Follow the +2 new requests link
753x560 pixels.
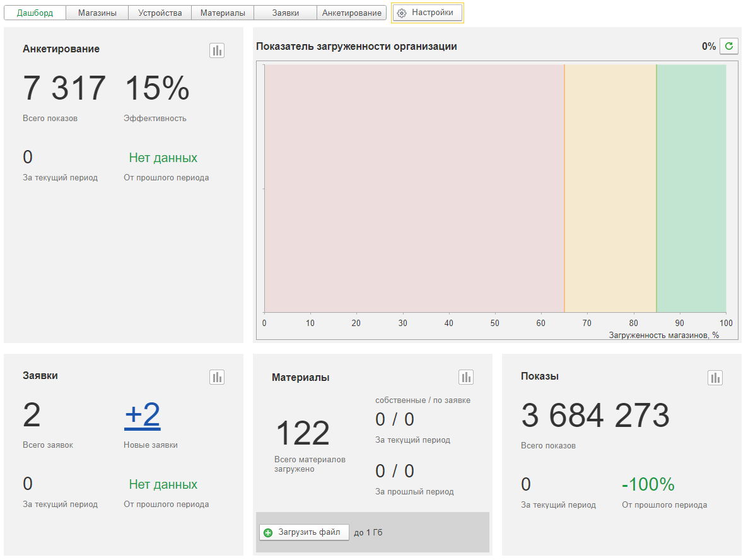pyautogui.click(x=142, y=414)
